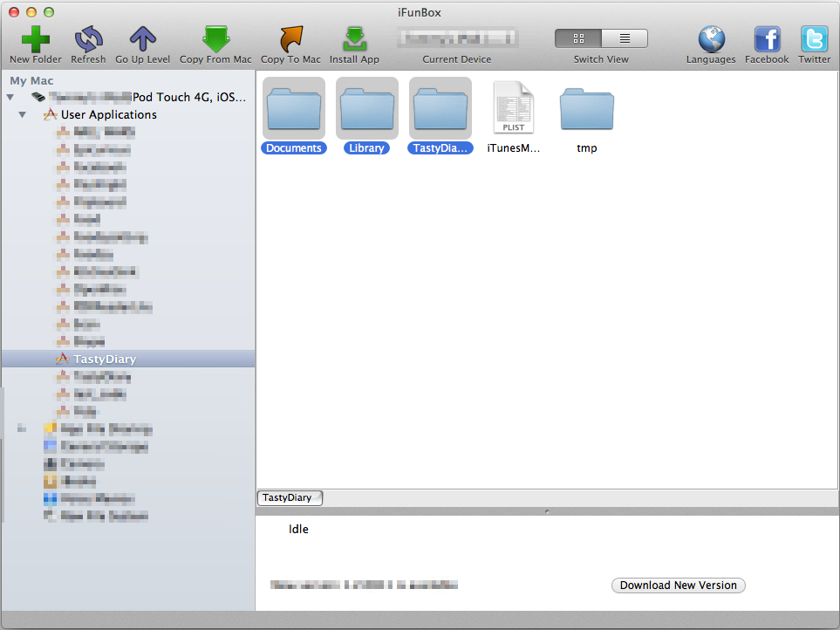Refresh the file listing

point(88,40)
